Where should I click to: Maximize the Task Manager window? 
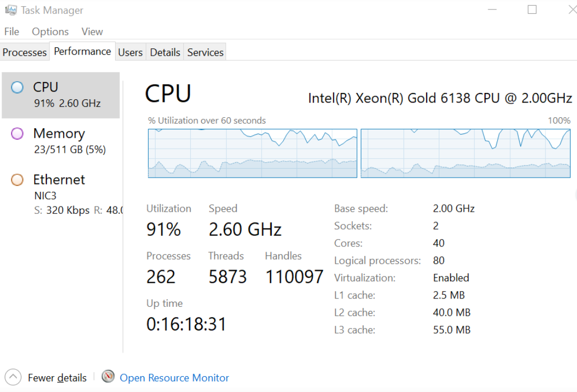pyautogui.click(x=532, y=10)
